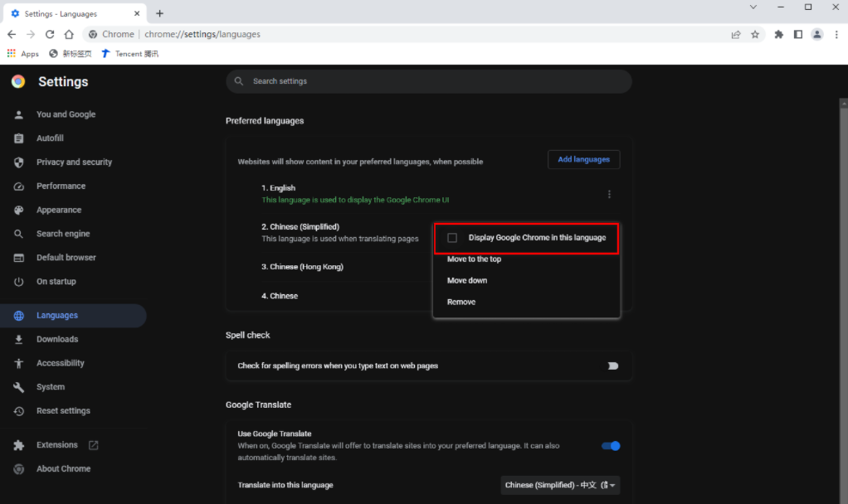Click the '1. English' language entry

[x=279, y=188]
